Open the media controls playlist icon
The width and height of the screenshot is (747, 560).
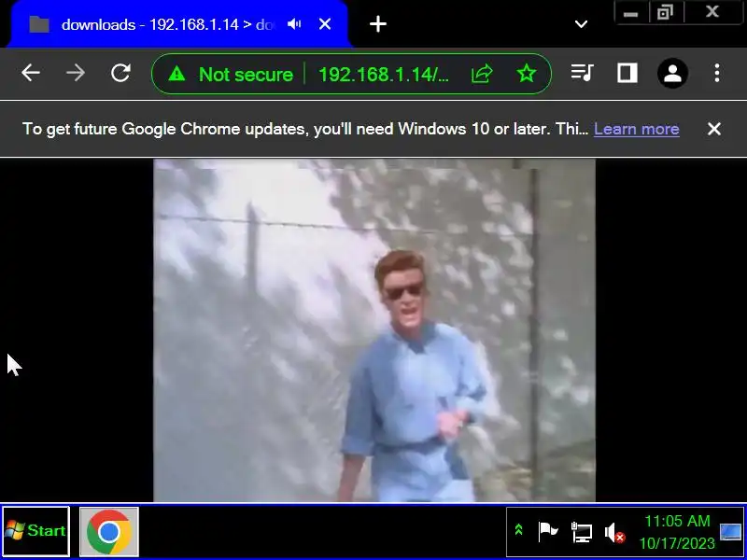(582, 74)
